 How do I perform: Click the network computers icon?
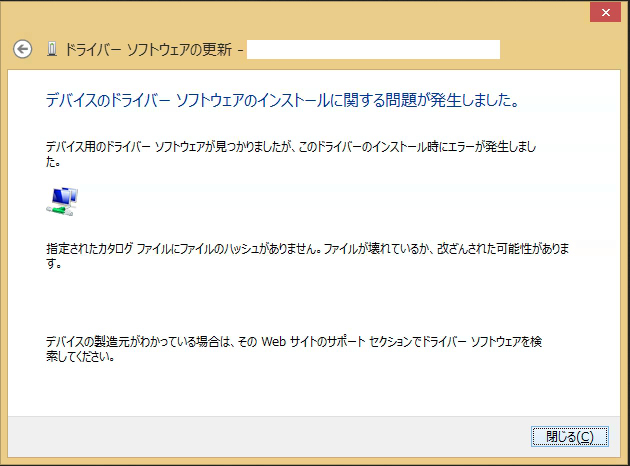62,201
